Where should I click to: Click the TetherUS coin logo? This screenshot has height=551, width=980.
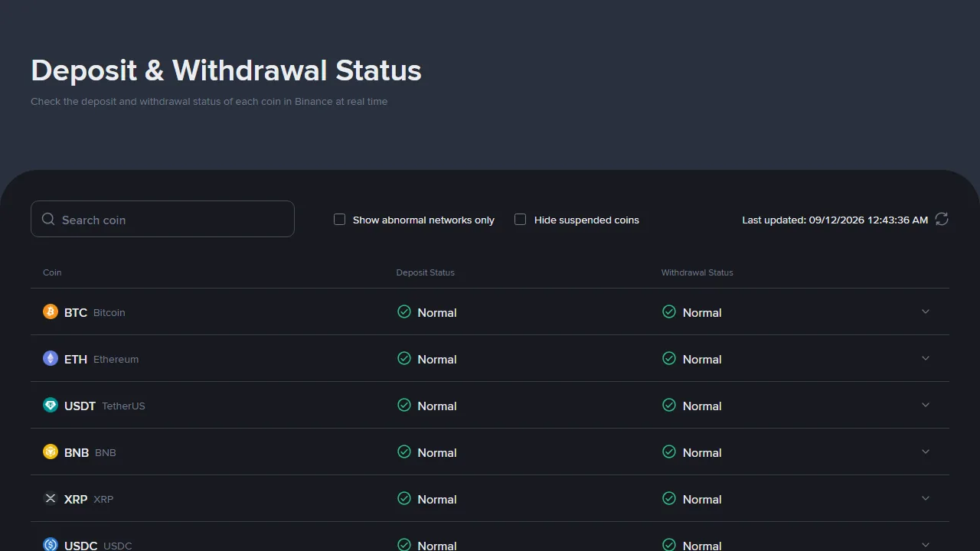(x=51, y=405)
